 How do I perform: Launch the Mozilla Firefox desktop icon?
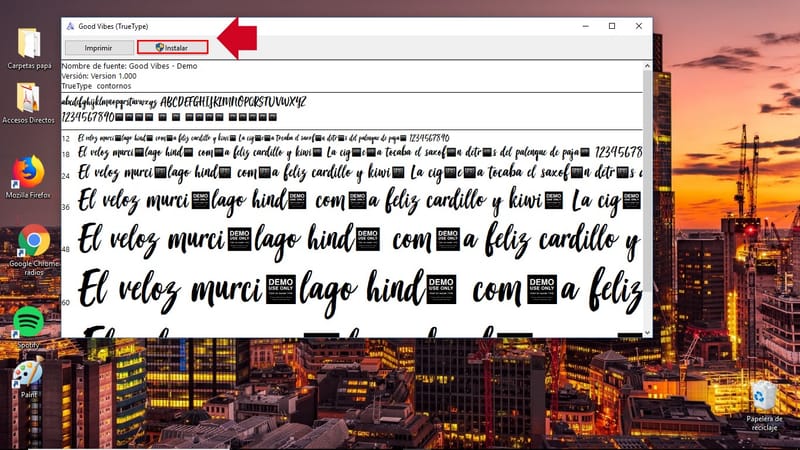click(x=29, y=177)
